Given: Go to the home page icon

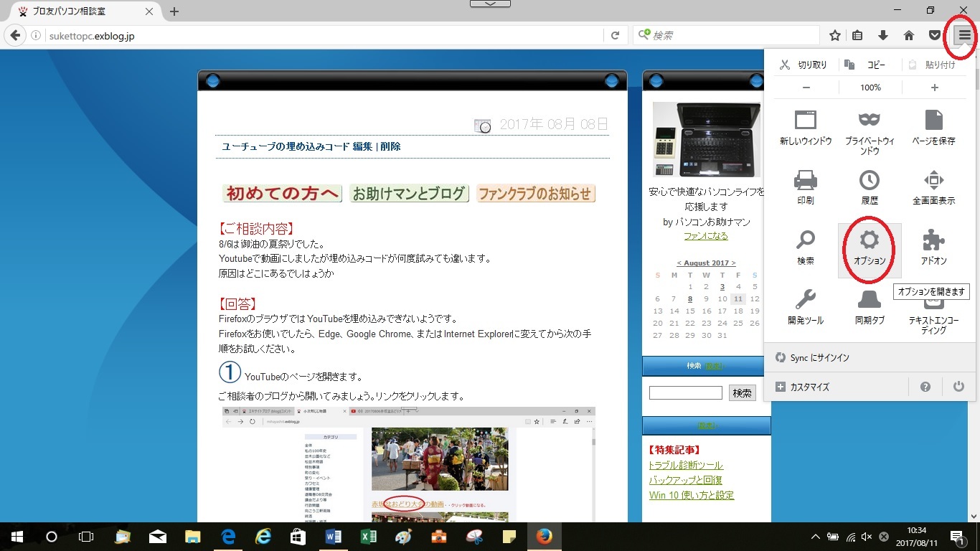Looking at the screenshot, I should click(x=909, y=35).
